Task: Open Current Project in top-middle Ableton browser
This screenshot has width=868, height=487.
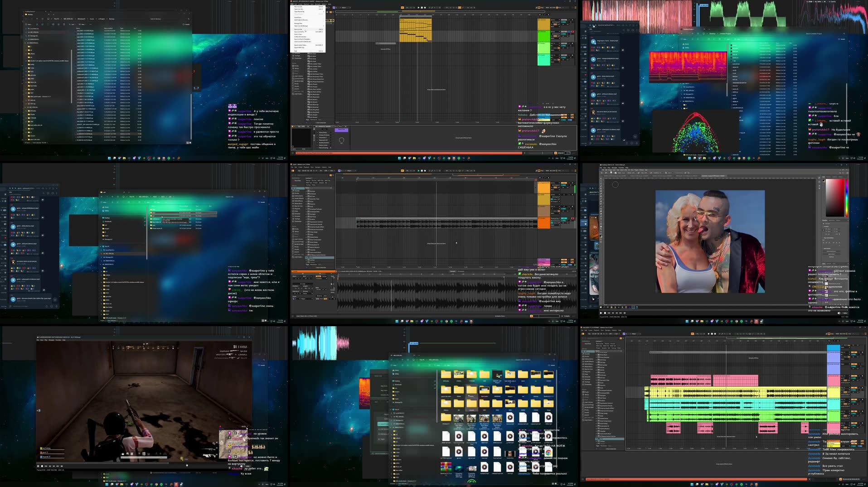Action: (299, 79)
